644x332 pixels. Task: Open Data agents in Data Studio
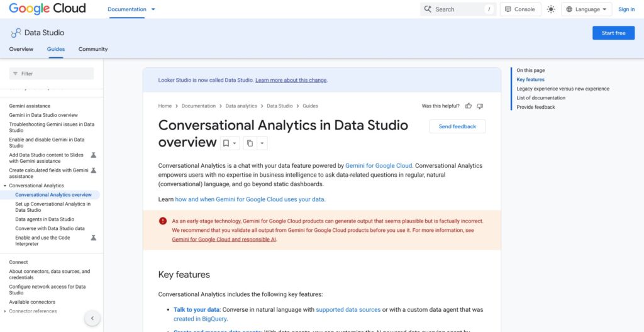click(45, 219)
